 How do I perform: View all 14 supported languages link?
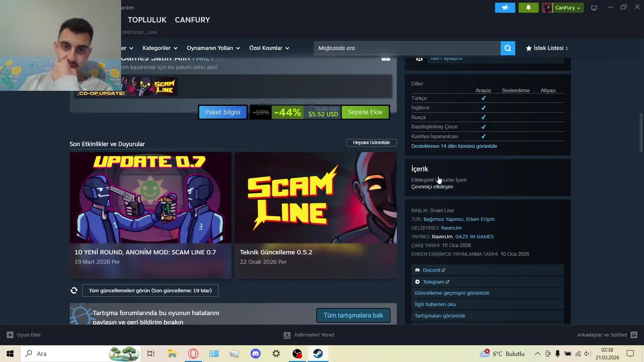454,146
